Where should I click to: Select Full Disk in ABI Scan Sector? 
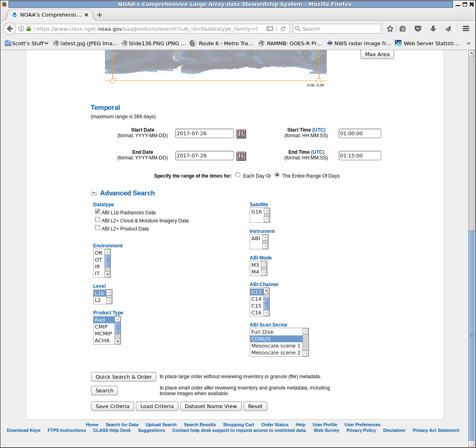tap(276, 332)
